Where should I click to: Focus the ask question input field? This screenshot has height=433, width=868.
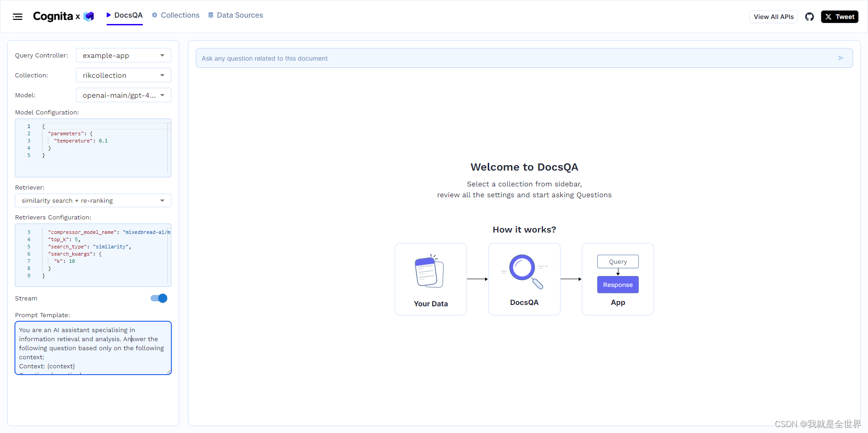pos(524,58)
